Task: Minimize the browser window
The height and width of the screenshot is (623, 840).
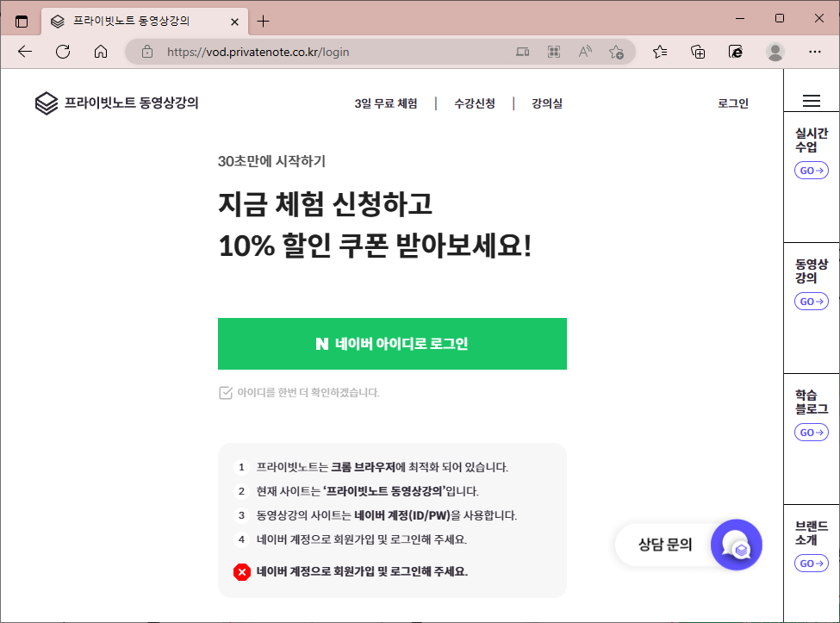Action: (x=740, y=18)
